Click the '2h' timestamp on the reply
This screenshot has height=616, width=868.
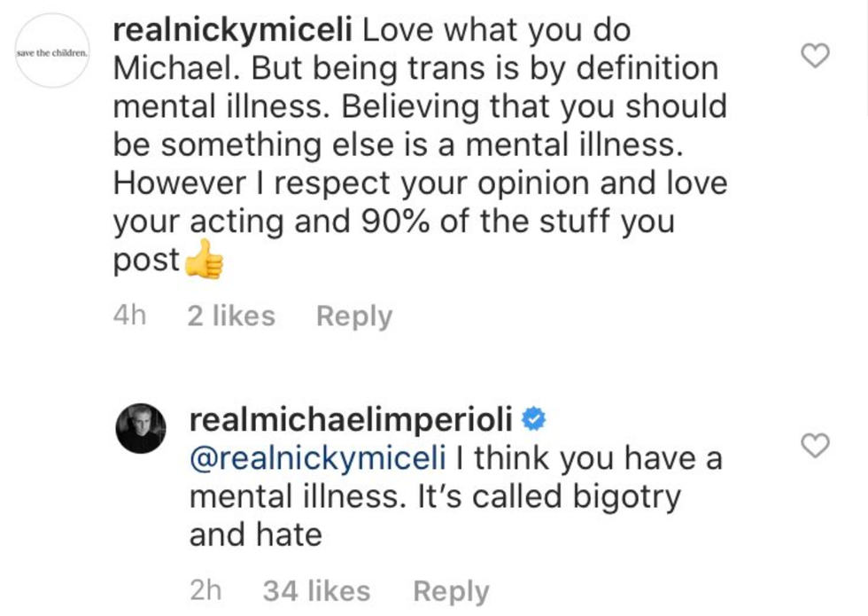pos(205,591)
